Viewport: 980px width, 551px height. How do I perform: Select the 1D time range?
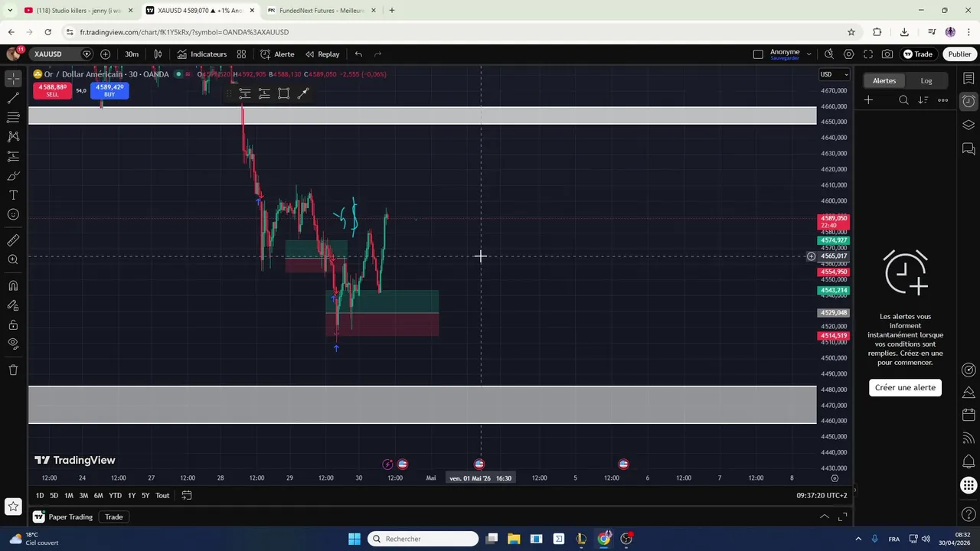[x=40, y=496]
